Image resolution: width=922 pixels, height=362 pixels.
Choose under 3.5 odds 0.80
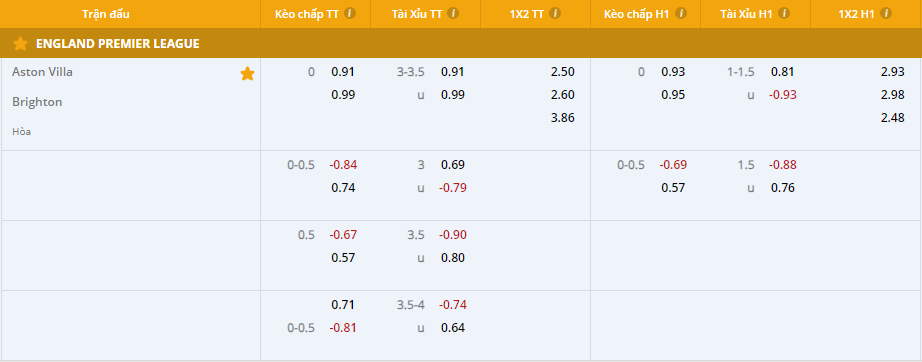point(453,257)
